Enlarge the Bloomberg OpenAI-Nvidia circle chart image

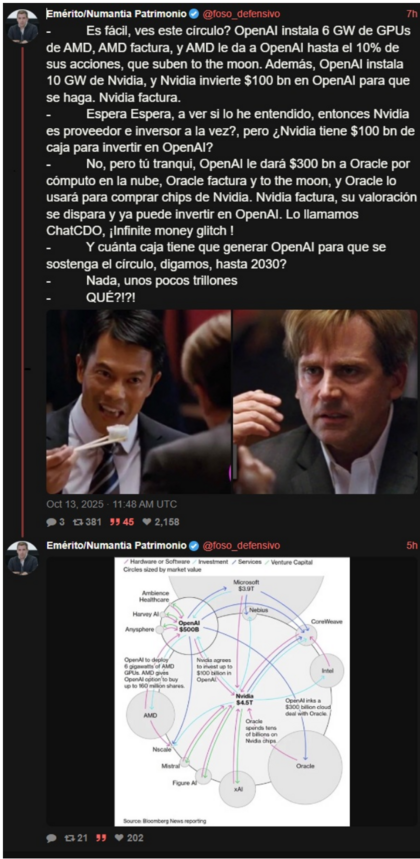(x=232, y=691)
